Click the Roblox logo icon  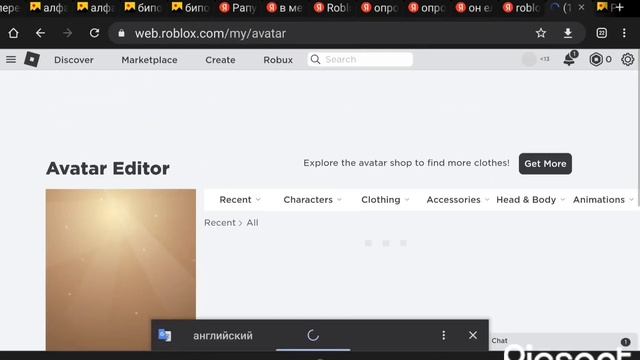tap(32, 60)
